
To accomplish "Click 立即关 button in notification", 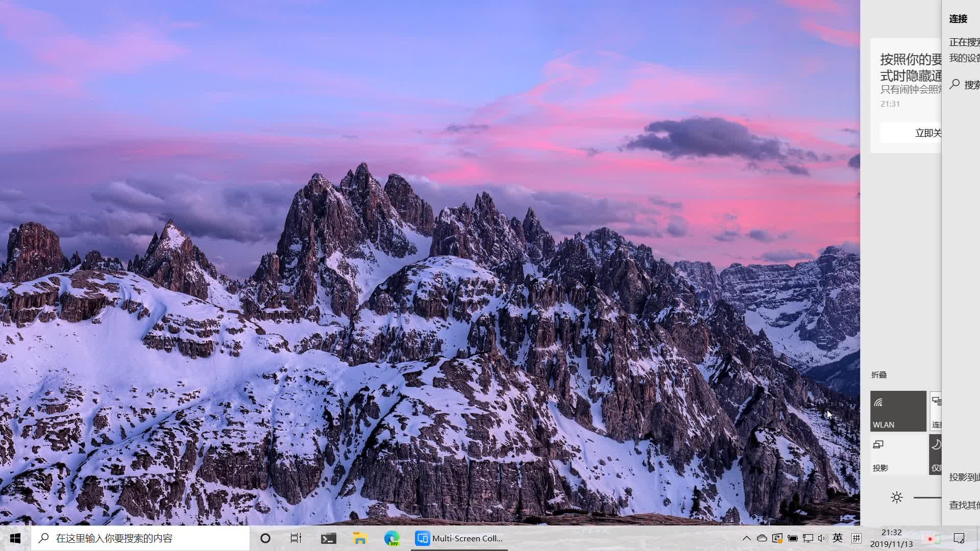I will coord(911,133).
